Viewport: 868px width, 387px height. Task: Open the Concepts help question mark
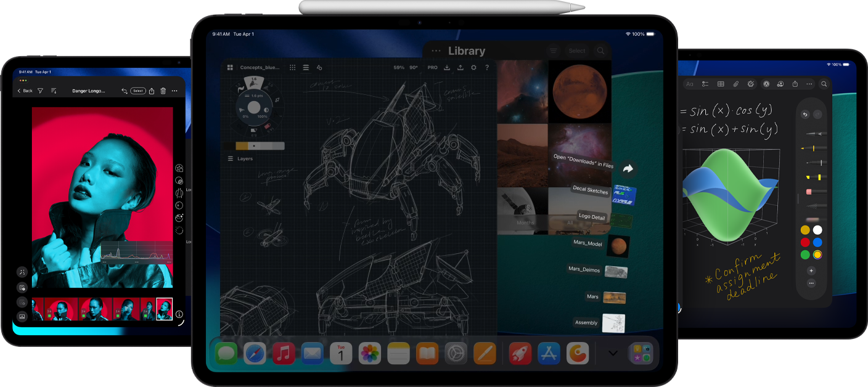click(487, 68)
